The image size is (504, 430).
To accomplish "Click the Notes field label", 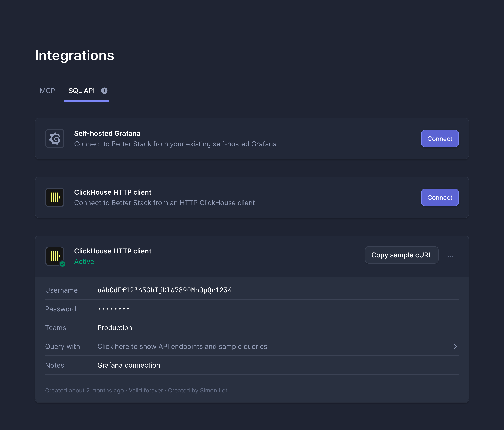I will pyautogui.click(x=54, y=365).
